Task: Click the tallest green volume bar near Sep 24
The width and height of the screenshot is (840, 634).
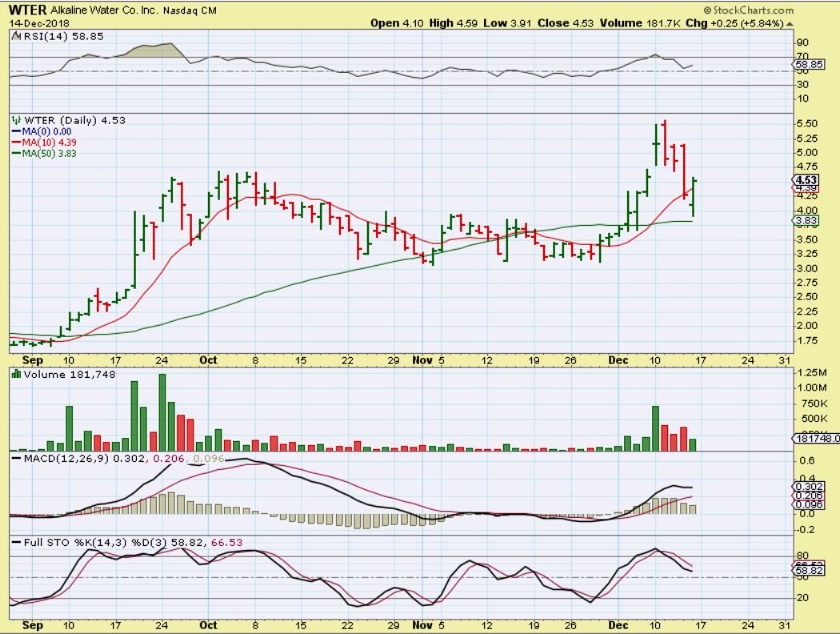Action: click(162, 412)
